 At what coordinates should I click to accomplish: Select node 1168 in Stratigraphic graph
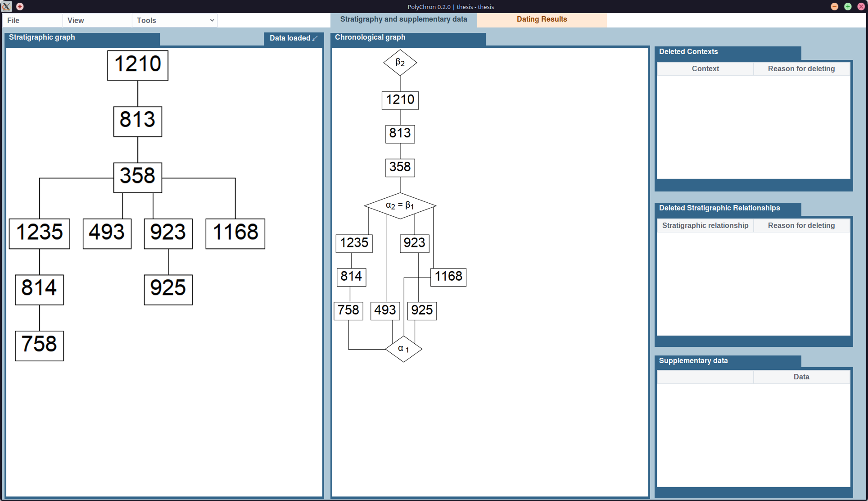[235, 234]
